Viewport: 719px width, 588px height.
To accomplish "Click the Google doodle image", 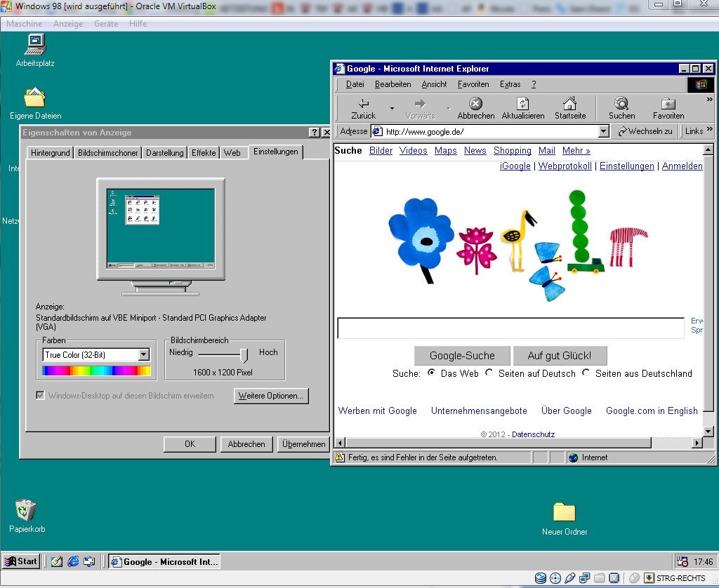I will click(518, 245).
